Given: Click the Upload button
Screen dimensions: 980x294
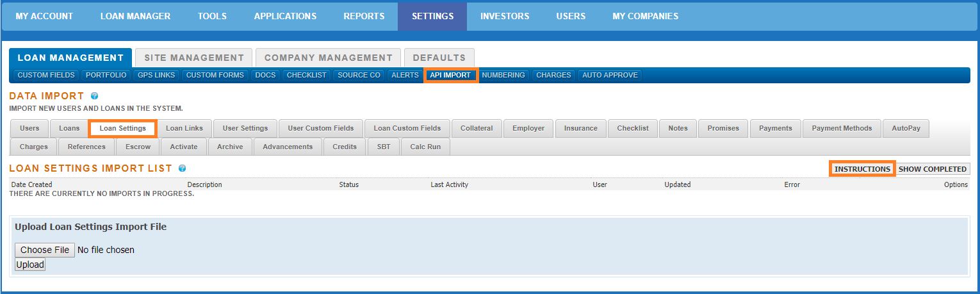Looking at the screenshot, I should click(x=30, y=265).
